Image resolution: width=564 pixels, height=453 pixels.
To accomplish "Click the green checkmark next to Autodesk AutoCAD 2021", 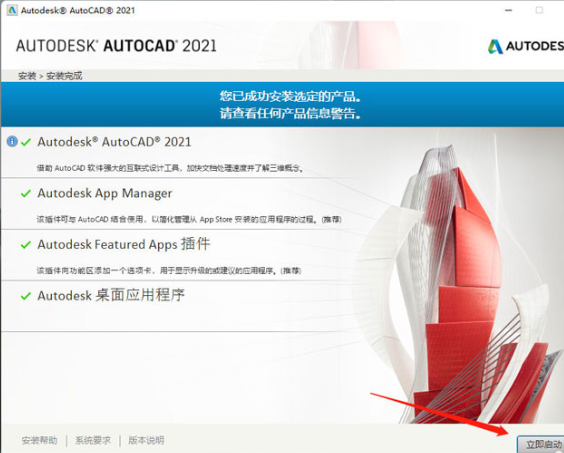I will [x=26, y=142].
